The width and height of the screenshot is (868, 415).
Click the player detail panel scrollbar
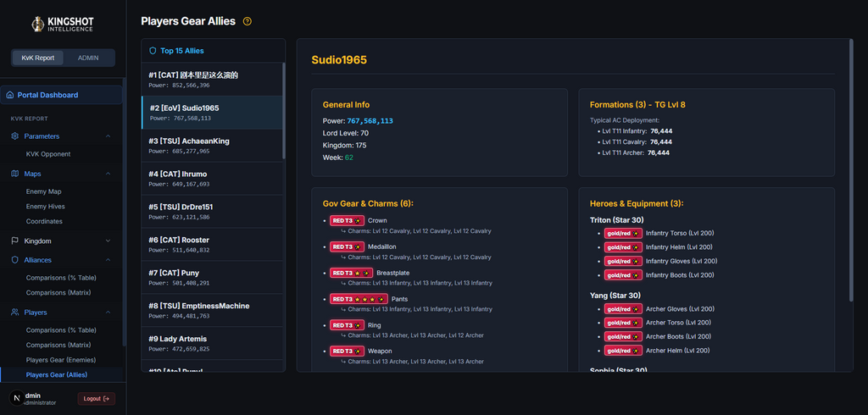[851, 170]
